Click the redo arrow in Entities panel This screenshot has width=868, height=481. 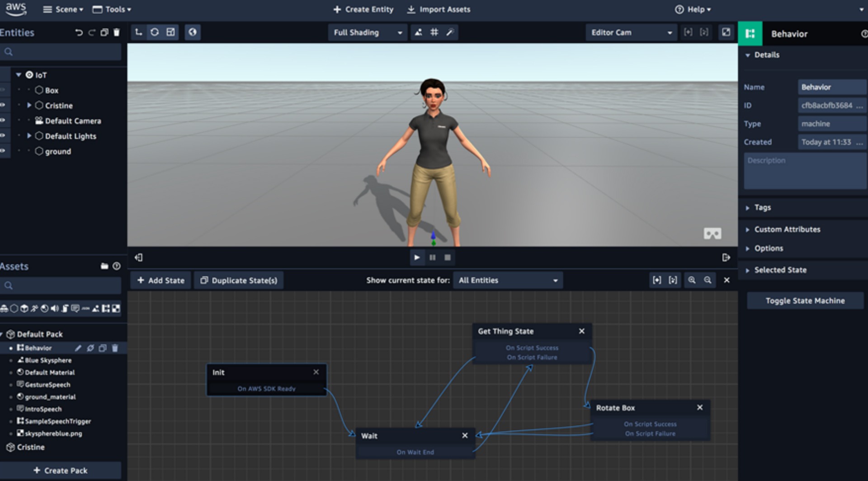(92, 33)
